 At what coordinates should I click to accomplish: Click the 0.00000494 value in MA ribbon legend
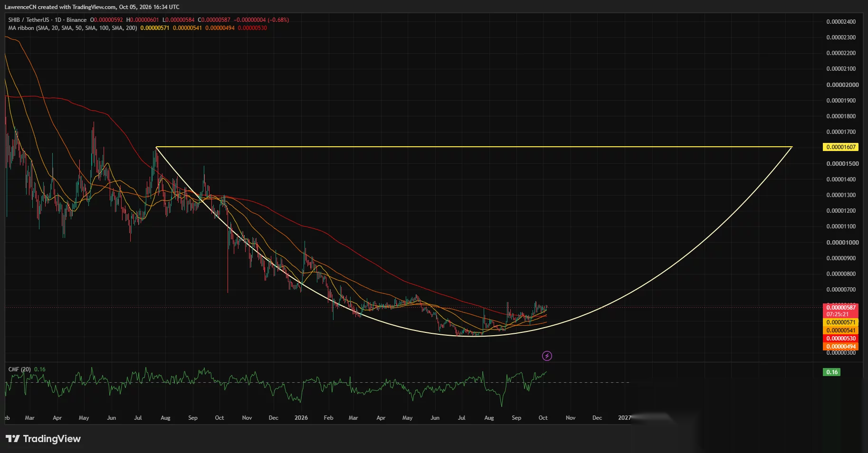point(220,28)
